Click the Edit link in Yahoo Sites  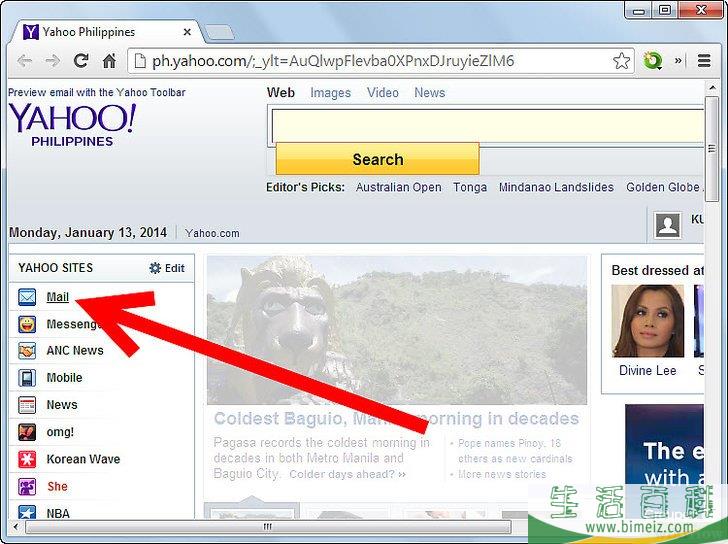pyautogui.click(x=175, y=268)
